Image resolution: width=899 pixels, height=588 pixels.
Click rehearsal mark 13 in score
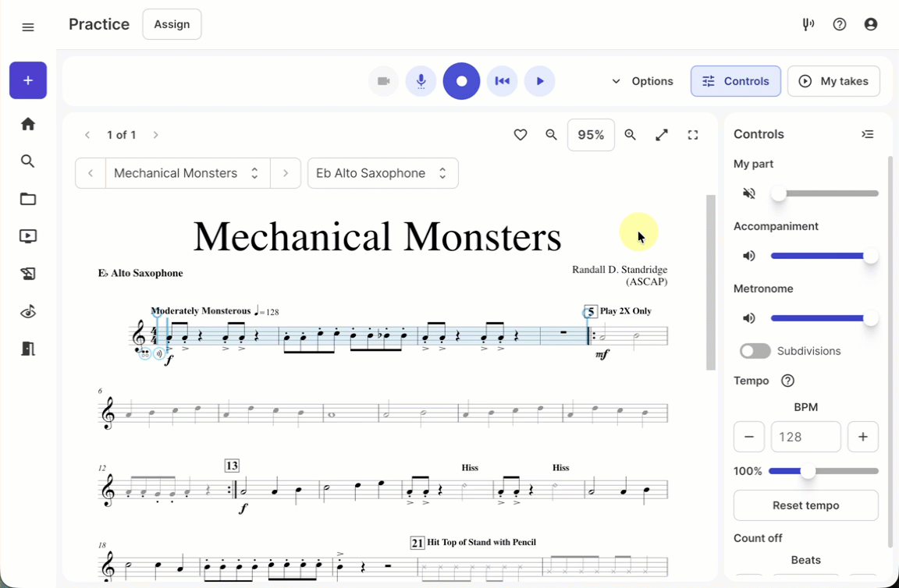(232, 466)
